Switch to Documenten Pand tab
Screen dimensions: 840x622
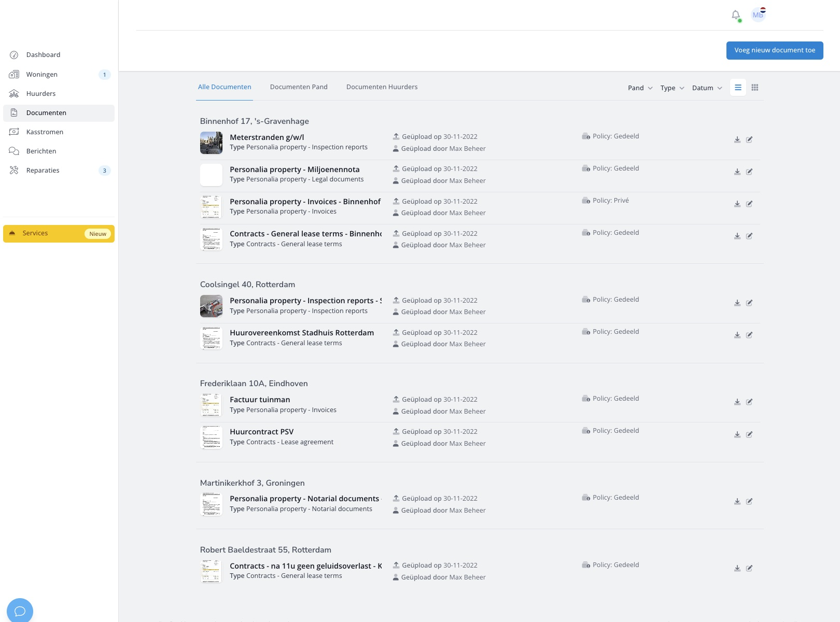pyautogui.click(x=299, y=87)
